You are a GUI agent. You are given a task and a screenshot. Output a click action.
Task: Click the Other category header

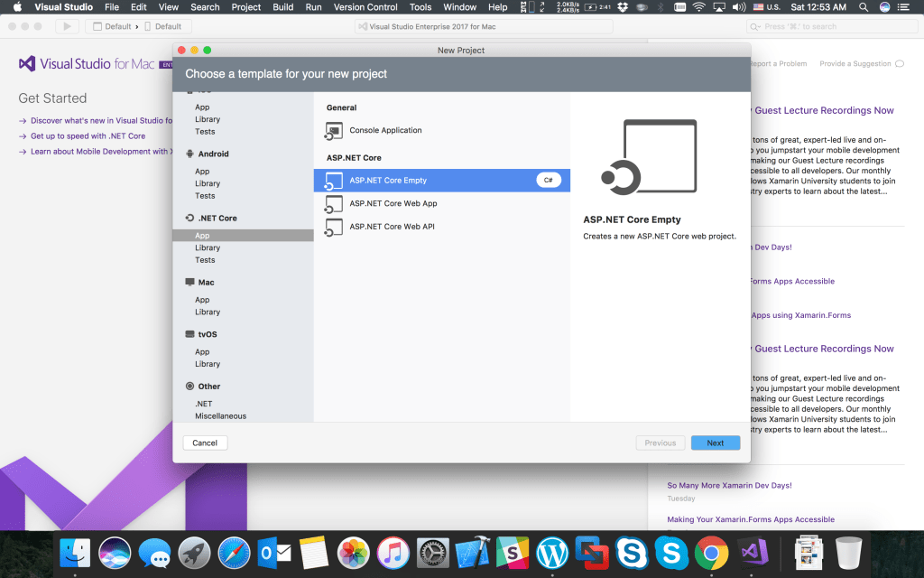coord(203,387)
